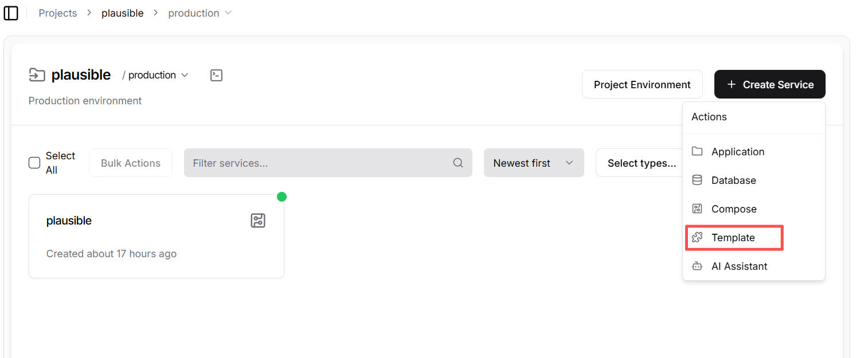Open the terminal icon beside production
Image resolution: width=868 pixels, height=358 pixels.
click(216, 75)
